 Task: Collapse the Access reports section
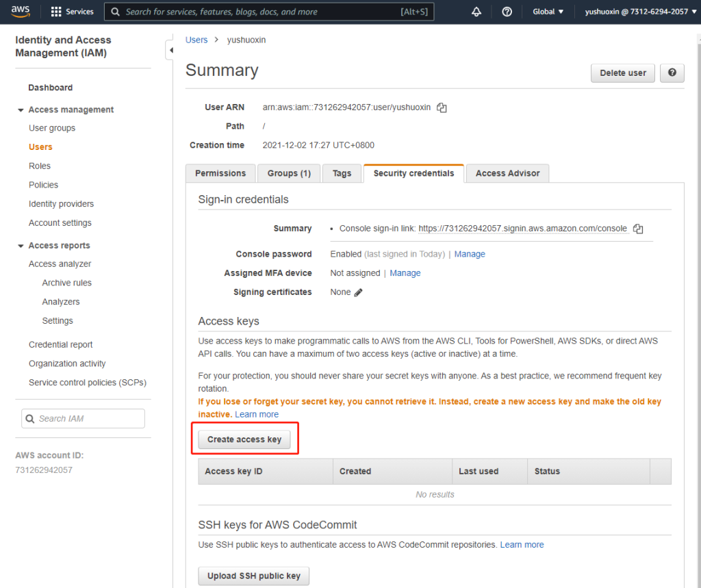pos(20,246)
